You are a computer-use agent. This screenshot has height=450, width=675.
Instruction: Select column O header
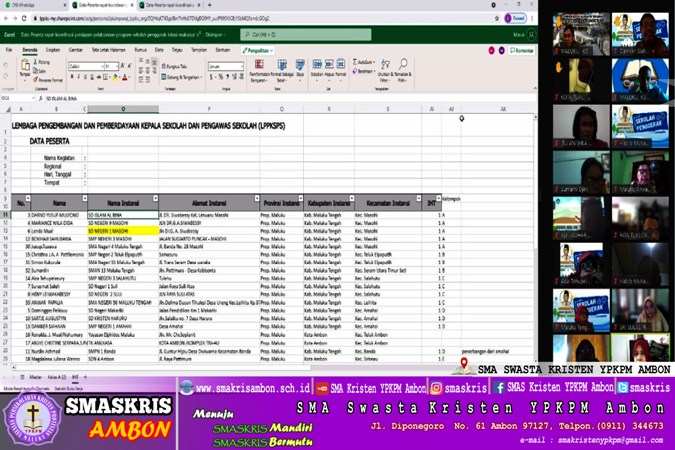[123, 109]
